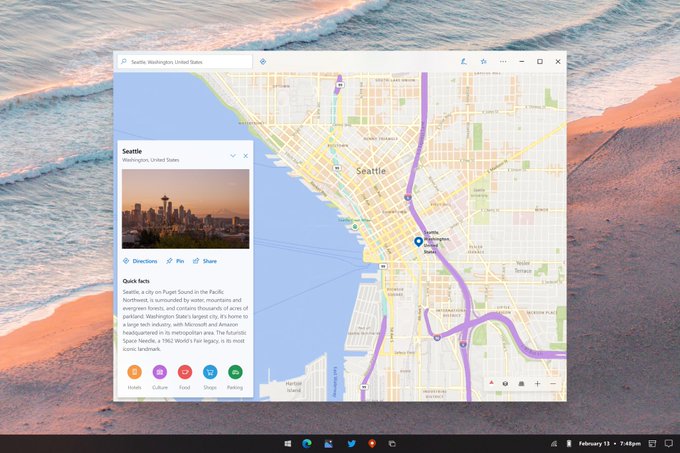Open Task View on the taskbar
The height and width of the screenshot is (453, 680).
392,443
